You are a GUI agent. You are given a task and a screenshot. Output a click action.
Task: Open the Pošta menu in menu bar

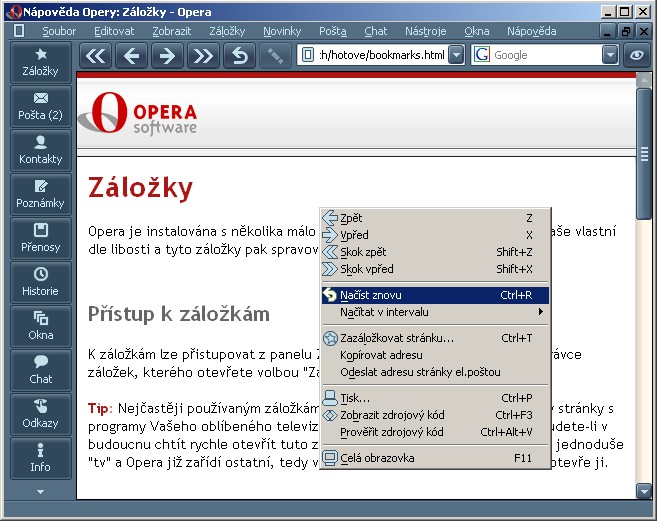pos(333,31)
